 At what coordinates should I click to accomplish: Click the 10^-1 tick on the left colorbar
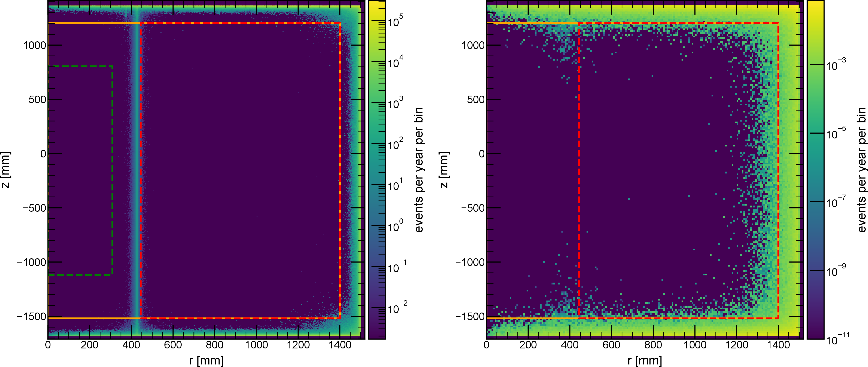(x=398, y=267)
